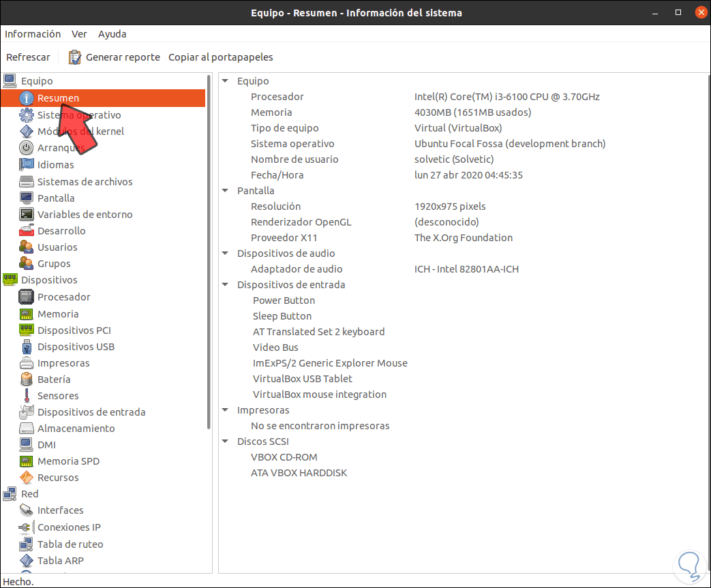The image size is (711, 588).
Task: Open the Procesador chip icon
Action: point(27,297)
